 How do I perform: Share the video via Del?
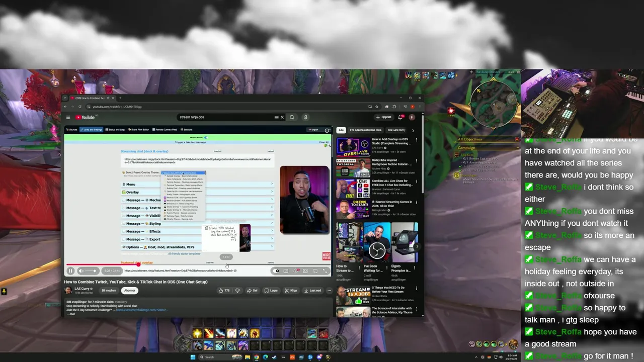click(x=253, y=290)
